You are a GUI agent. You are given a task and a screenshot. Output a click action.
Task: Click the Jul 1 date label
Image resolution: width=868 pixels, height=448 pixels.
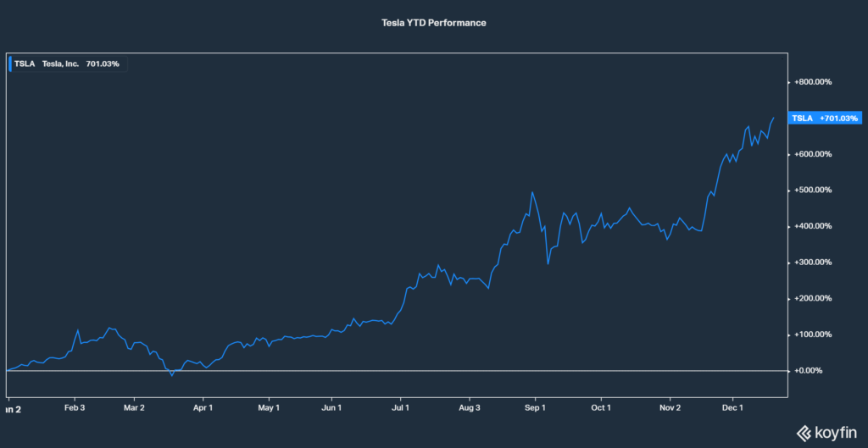click(x=400, y=408)
